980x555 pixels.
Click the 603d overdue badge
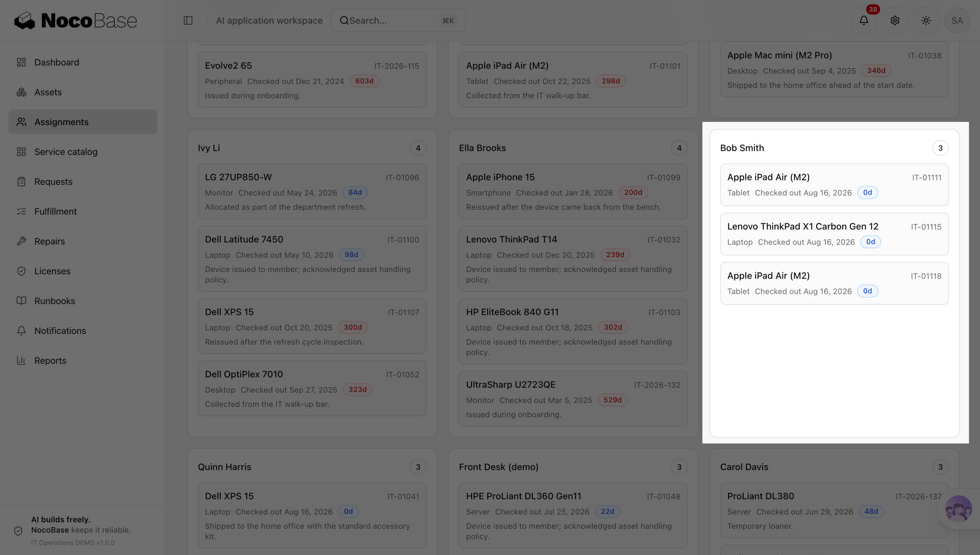(x=364, y=81)
